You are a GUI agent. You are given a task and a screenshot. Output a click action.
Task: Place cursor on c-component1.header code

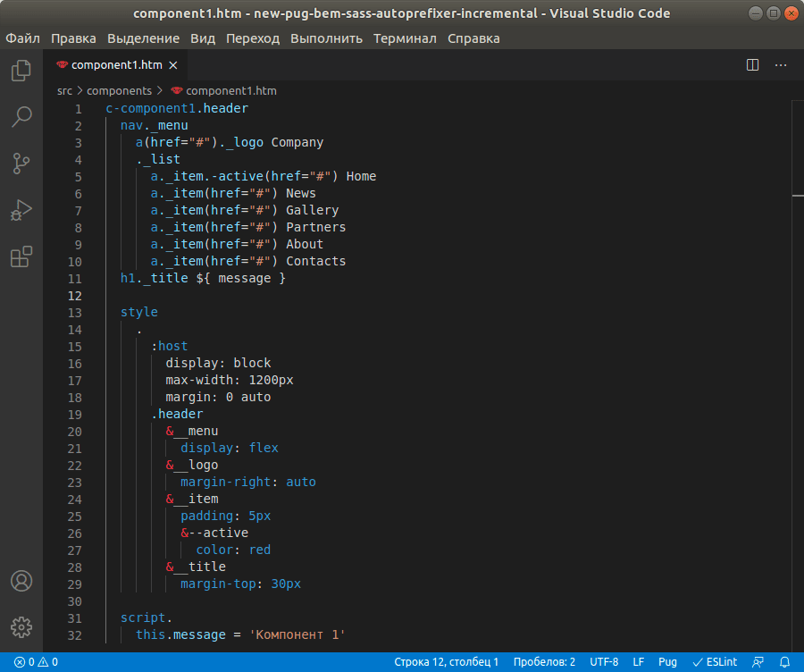pyautogui.click(x=177, y=109)
